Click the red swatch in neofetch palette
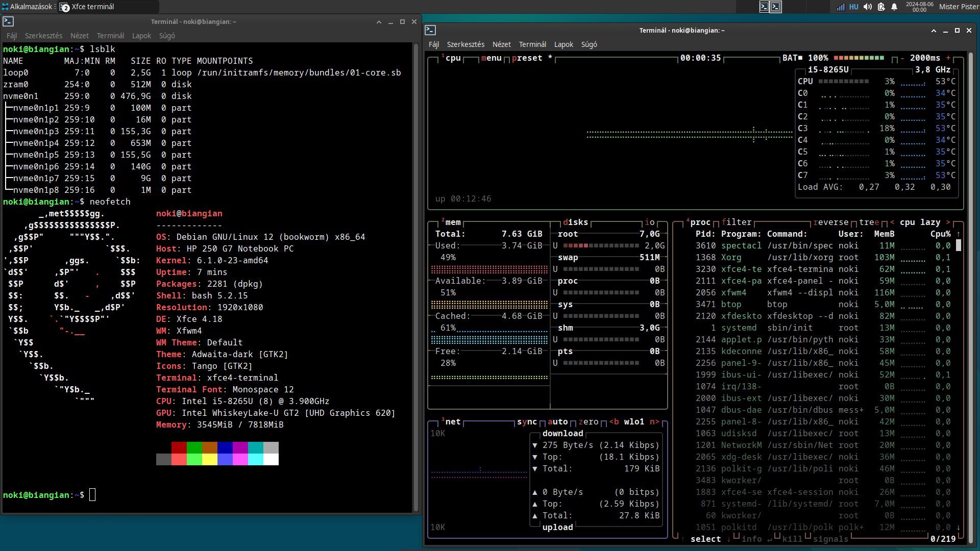 coord(179,448)
